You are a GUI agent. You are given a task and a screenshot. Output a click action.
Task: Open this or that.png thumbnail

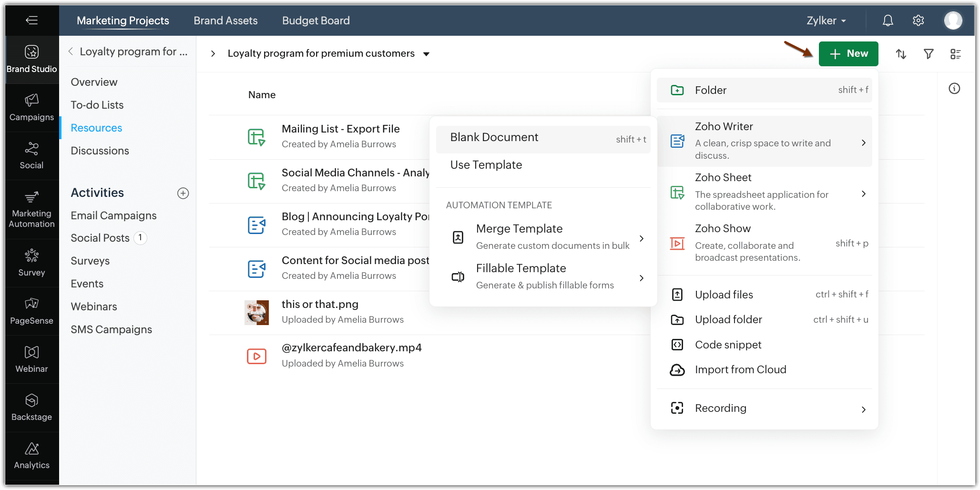click(x=256, y=312)
